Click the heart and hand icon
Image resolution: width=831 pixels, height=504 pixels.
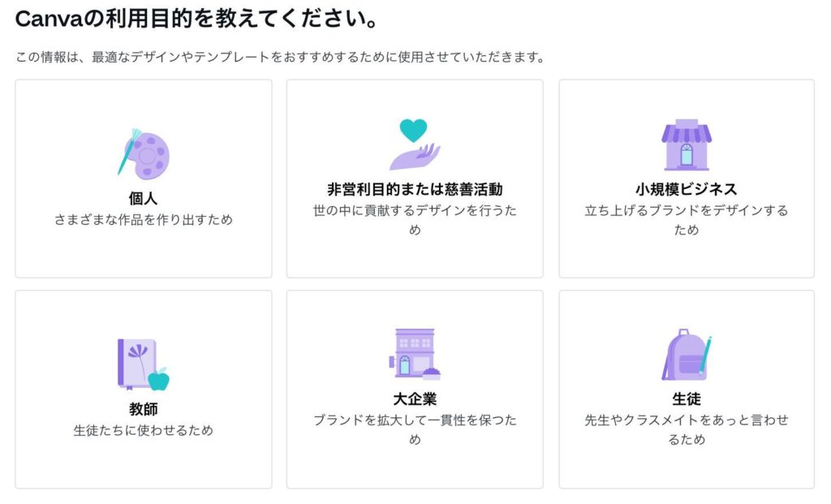(x=415, y=144)
